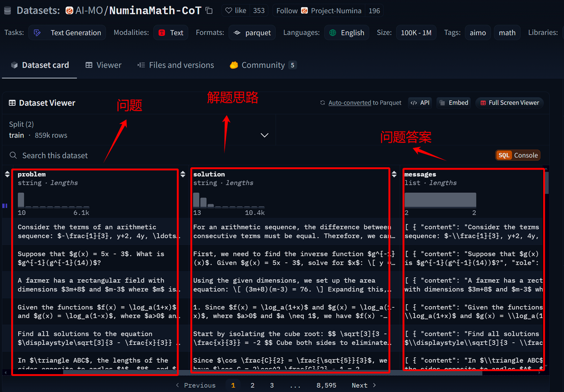The image size is (564, 392).
Task: Select the math tag
Action: tap(507, 33)
